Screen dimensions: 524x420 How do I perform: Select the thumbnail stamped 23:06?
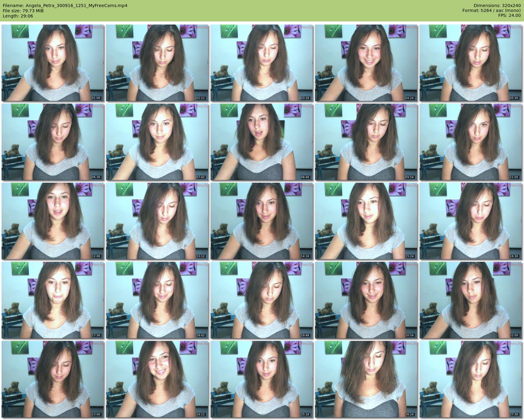tap(53, 379)
